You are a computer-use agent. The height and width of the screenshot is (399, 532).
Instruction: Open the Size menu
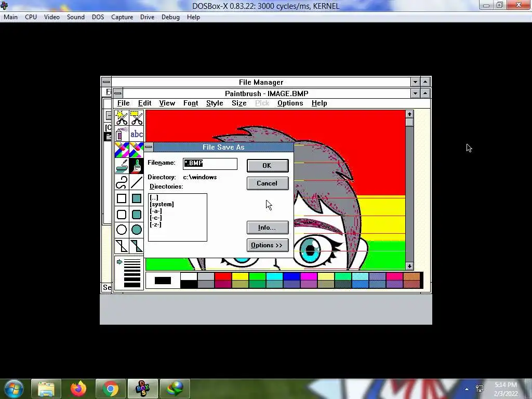click(239, 103)
